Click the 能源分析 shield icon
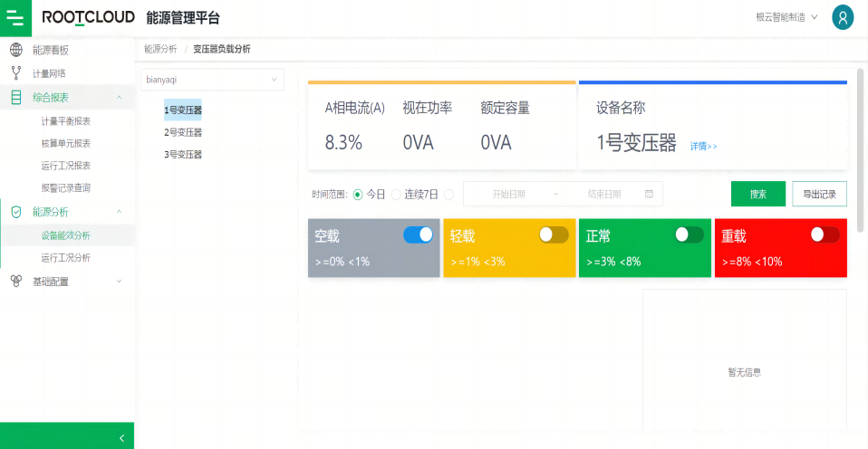The height and width of the screenshot is (449, 868). (x=16, y=212)
